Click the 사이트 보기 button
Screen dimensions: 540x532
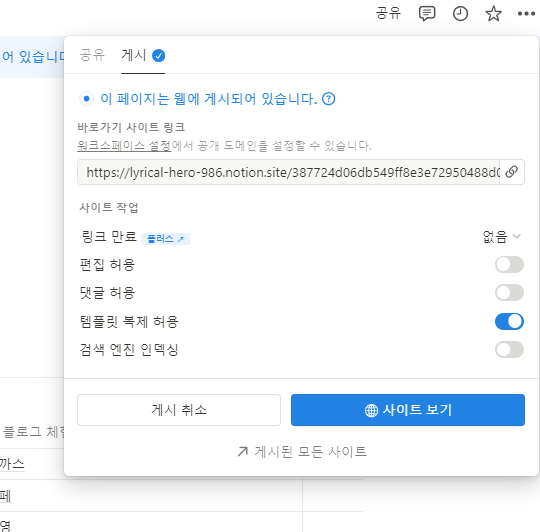coord(408,410)
